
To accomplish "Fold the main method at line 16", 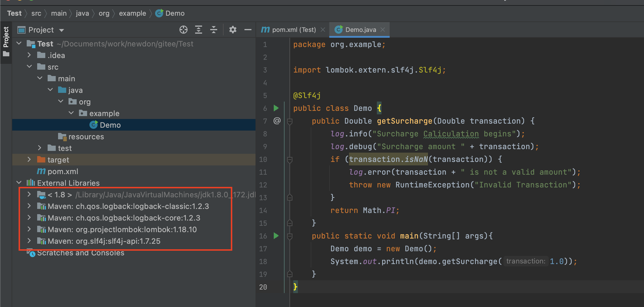I will click(x=289, y=236).
